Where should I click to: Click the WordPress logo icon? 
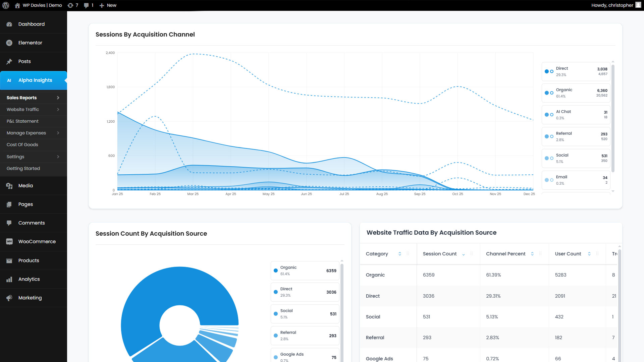pos(6,5)
